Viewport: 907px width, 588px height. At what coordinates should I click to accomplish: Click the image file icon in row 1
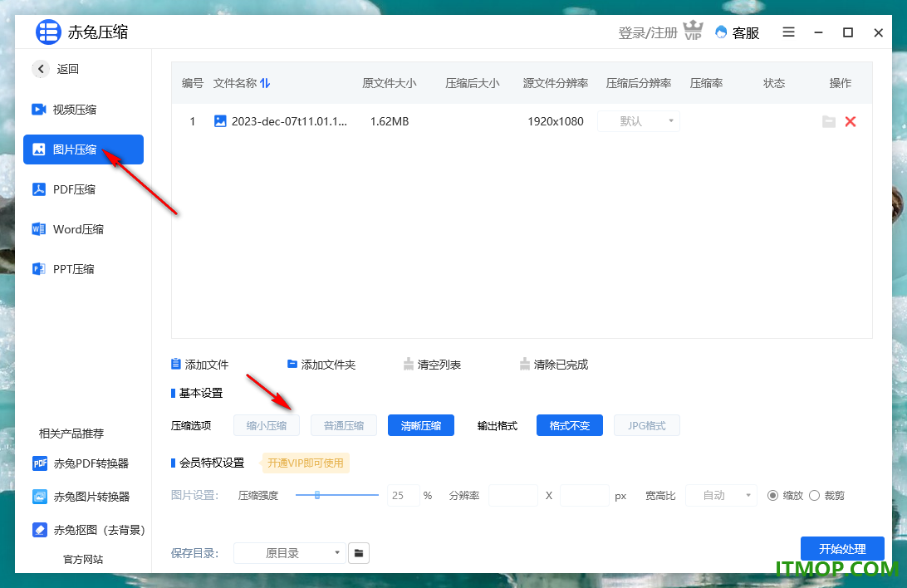[x=220, y=120]
